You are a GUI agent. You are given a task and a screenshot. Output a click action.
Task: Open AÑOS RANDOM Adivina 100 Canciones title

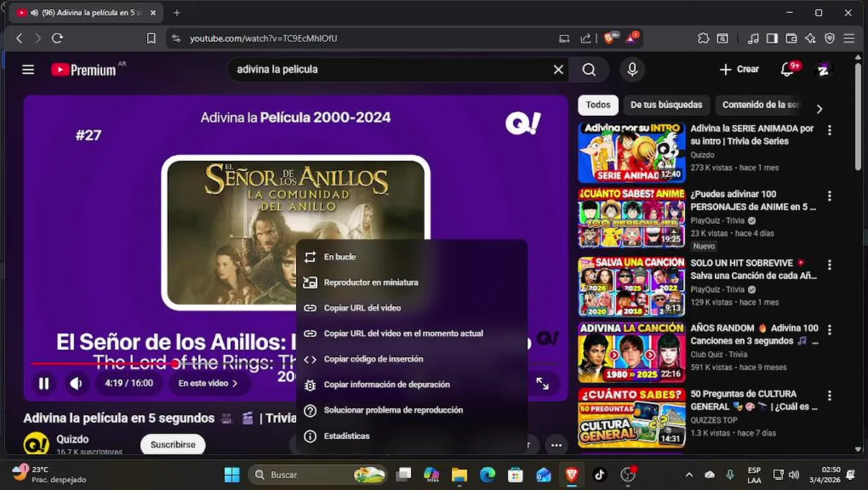pyautogui.click(x=754, y=334)
